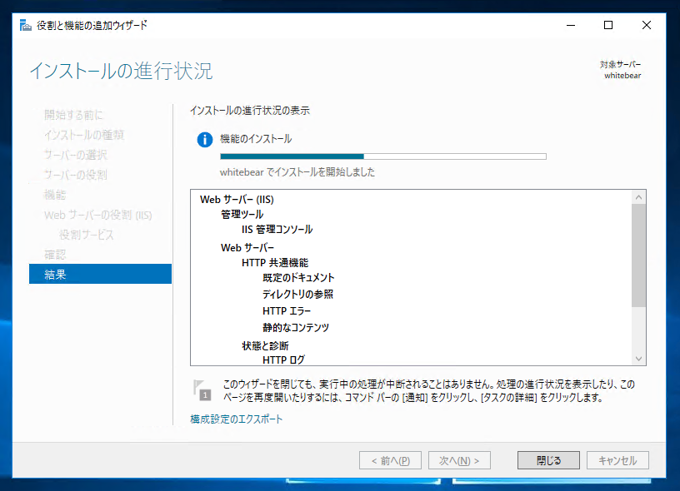Click the disabled 前へ(P) button
This screenshot has height=491, width=680.
point(390,460)
